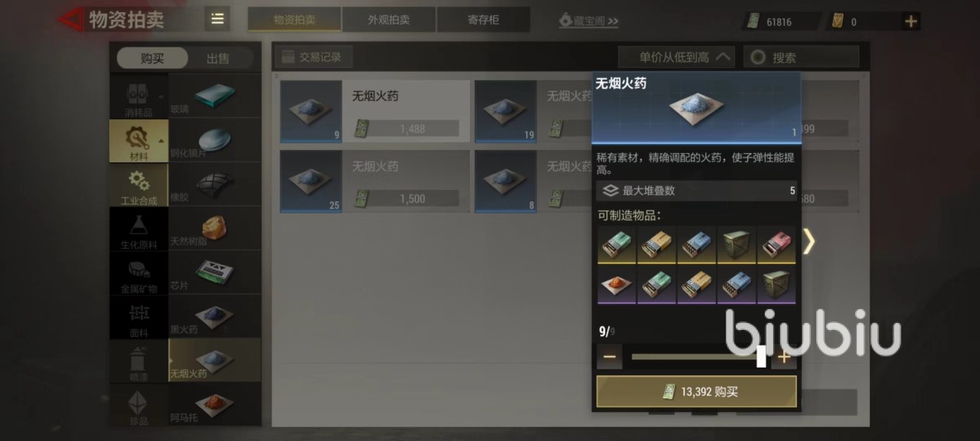Expand next page of craftable items arrow

pyautogui.click(x=808, y=243)
